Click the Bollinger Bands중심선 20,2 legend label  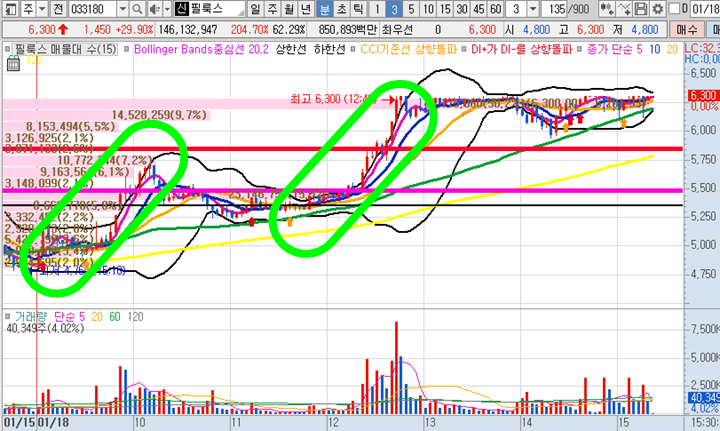(201, 49)
